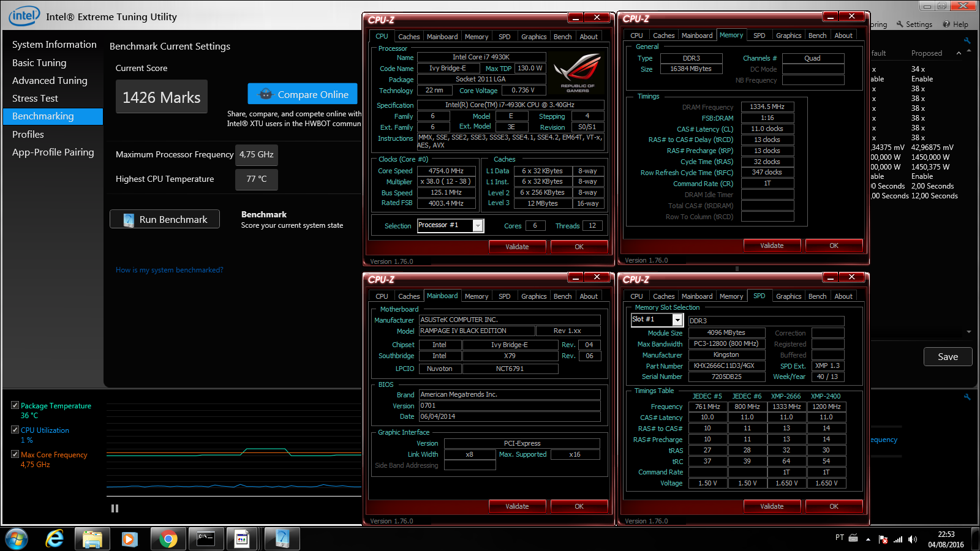Select Benchmarking in XTU sidebar
980x551 pixels.
(53, 116)
